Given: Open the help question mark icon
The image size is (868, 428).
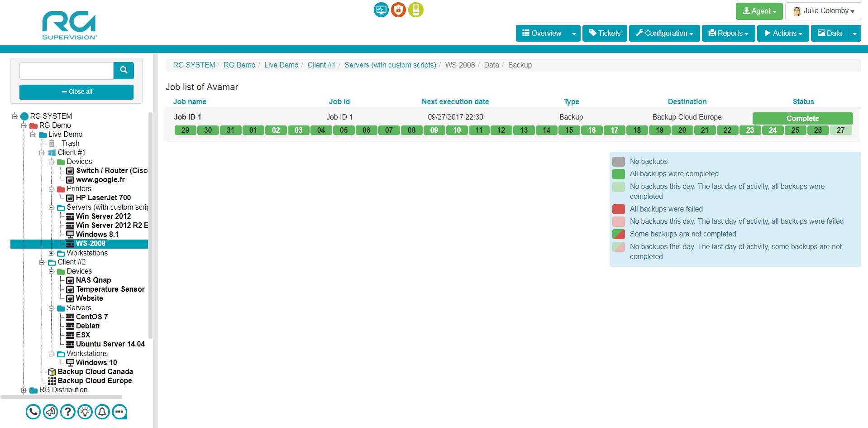Looking at the screenshot, I should pyautogui.click(x=67, y=412).
